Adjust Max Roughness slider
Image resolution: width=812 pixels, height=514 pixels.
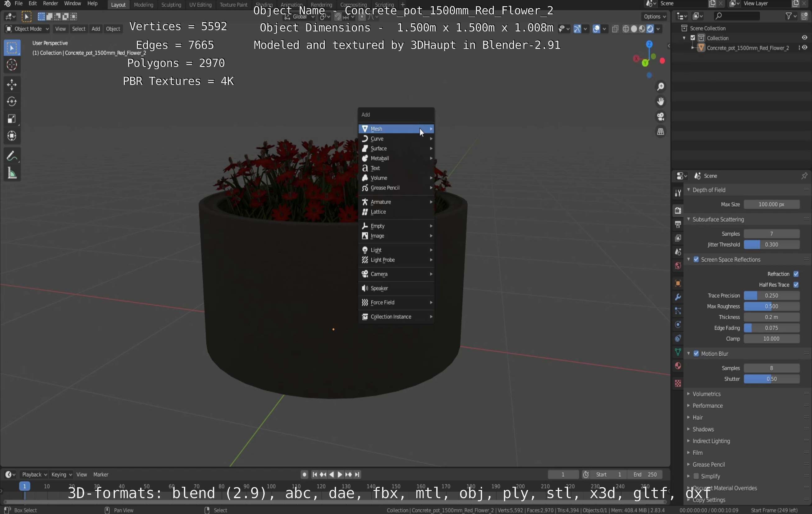pos(771,307)
